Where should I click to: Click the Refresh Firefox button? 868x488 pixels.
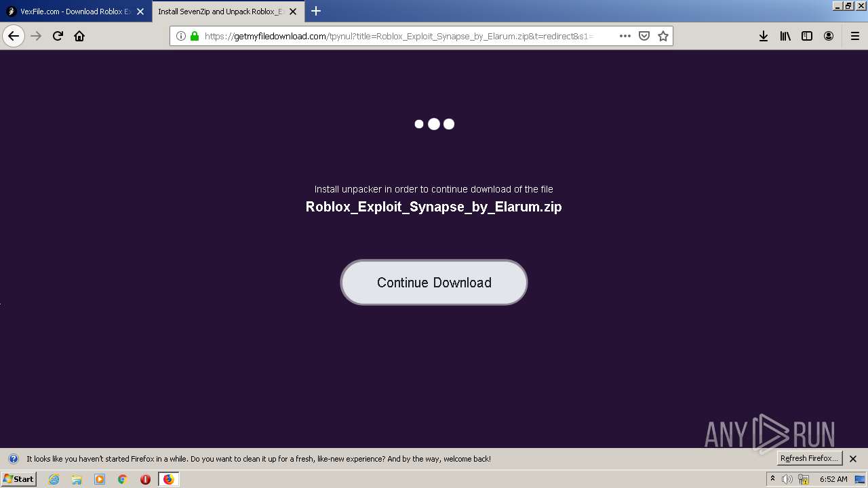[x=810, y=458]
